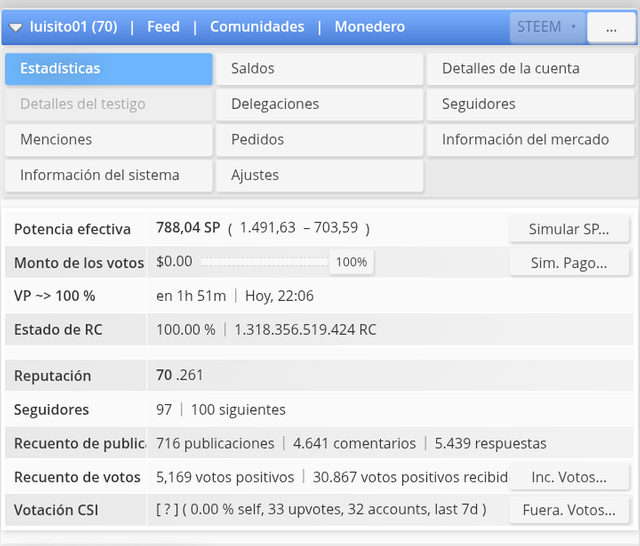Open the luisito01 (70) account link
Image resolution: width=640 pixels, height=546 pixels.
coord(73,27)
